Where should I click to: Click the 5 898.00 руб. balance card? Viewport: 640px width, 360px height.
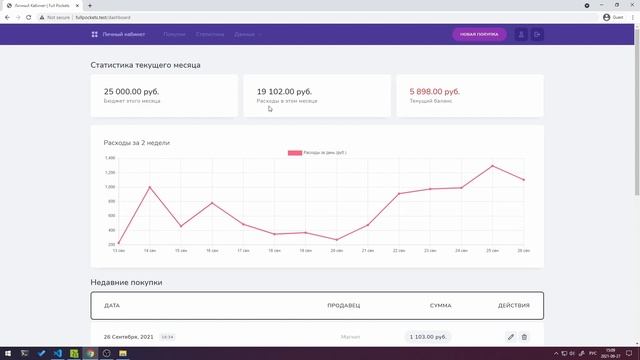point(470,96)
